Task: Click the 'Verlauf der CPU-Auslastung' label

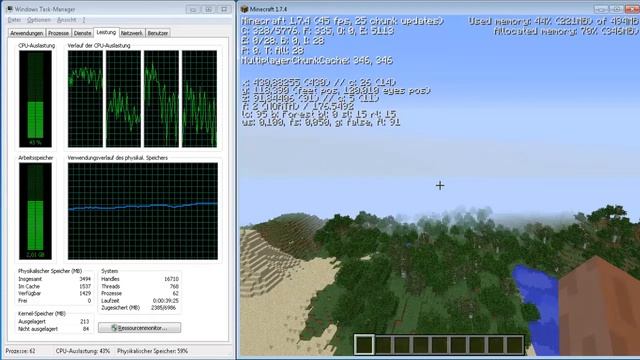Action: pyautogui.click(x=99, y=46)
